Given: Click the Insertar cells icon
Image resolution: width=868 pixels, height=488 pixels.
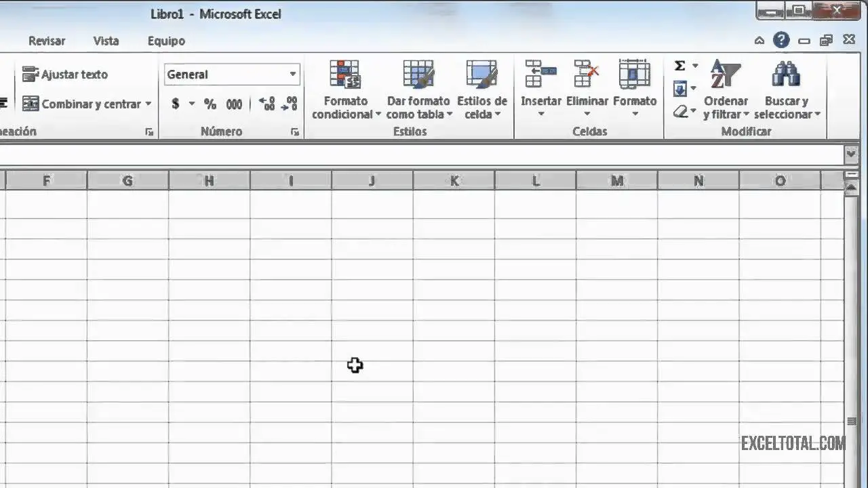Looking at the screenshot, I should 540,73.
